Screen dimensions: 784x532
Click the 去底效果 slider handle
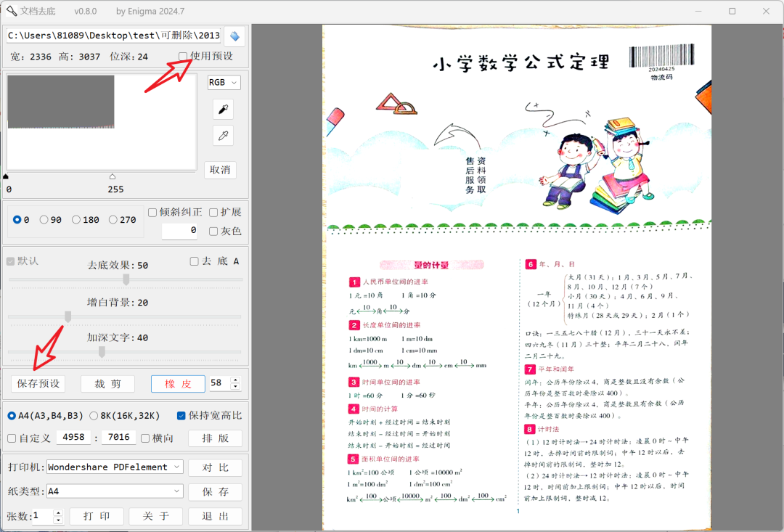point(126,279)
